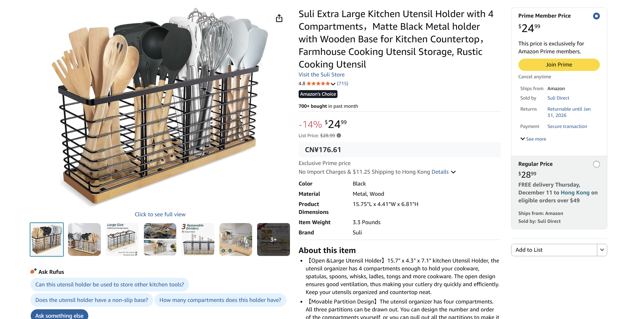The height and width of the screenshot is (319, 644).
Task: Ask about the non-slip base question chip
Action: point(91,300)
